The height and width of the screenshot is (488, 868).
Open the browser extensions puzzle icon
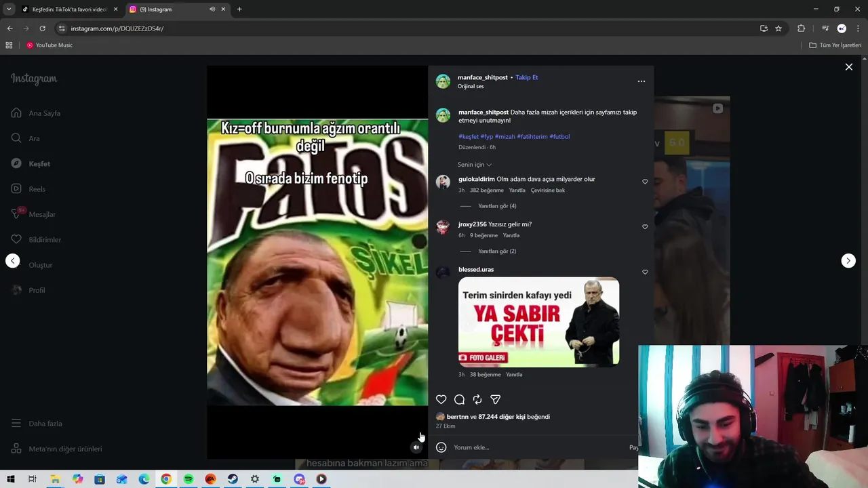(x=802, y=28)
